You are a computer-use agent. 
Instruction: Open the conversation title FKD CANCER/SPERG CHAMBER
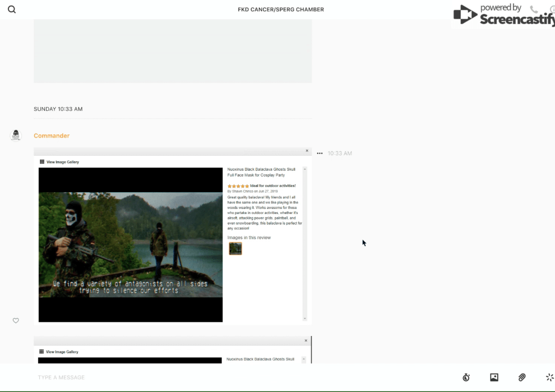(x=280, y=10)
